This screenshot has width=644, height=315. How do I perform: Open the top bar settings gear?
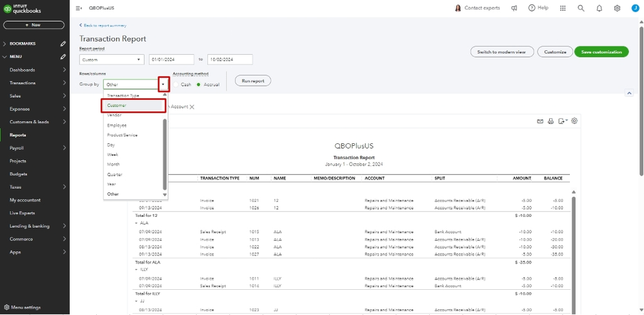(x=617, y=8)
